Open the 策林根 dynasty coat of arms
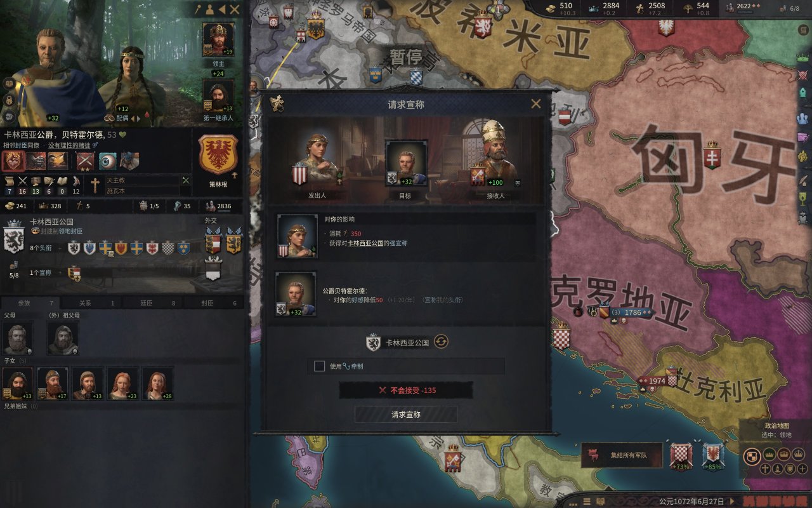Viewport: 812px width, 508px height. [218, 154]
